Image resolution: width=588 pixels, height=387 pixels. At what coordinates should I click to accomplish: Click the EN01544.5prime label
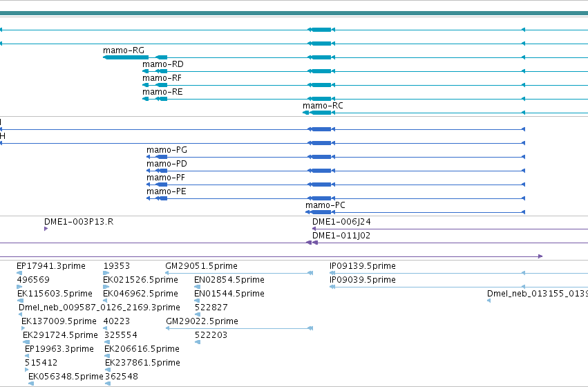(x=229, y=294)
